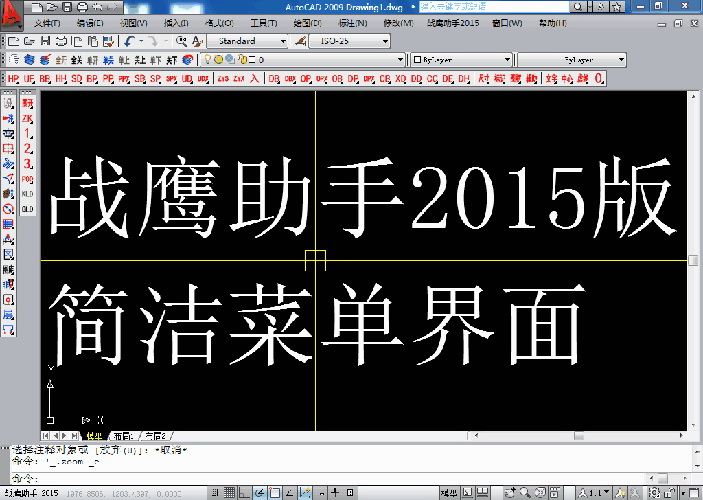Click the Copy icon in standard toolbar
Viewport: 703px width, 500px height.
[x=77, y=41]
